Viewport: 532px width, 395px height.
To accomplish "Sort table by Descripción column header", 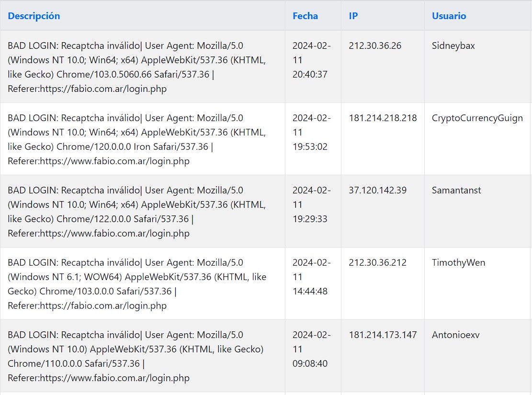I will pyautogui.click(x=34, y=16).
